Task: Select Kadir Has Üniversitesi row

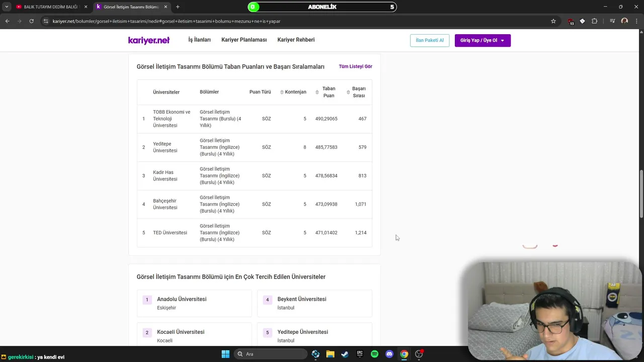Action: click(x=254, y=175)
